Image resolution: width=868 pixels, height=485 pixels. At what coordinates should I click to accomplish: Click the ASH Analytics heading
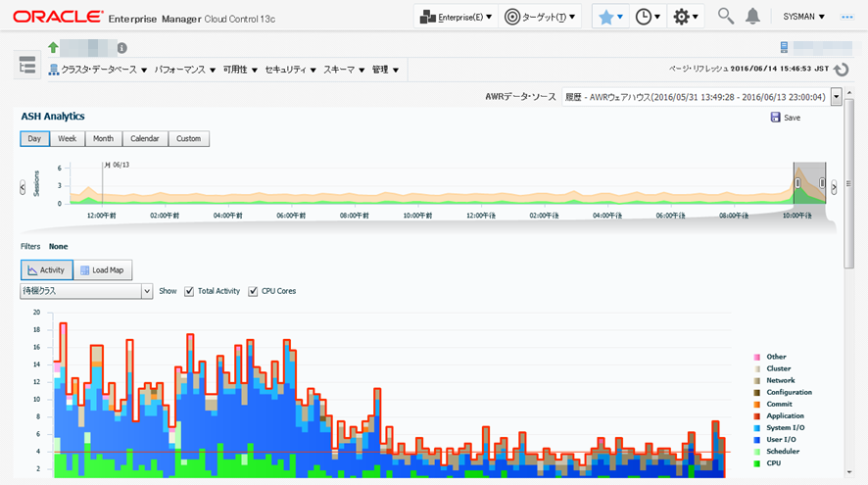(x=53, y=117)
